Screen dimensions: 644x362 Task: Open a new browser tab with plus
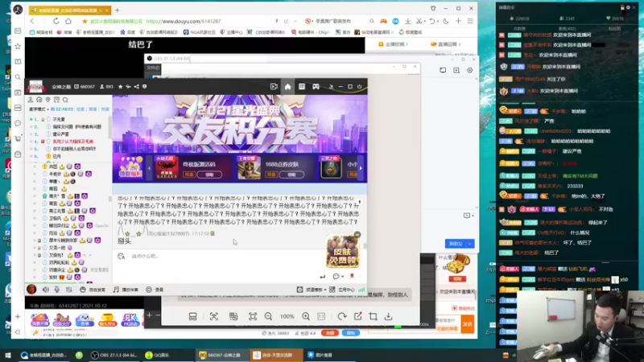coord(117,10)
